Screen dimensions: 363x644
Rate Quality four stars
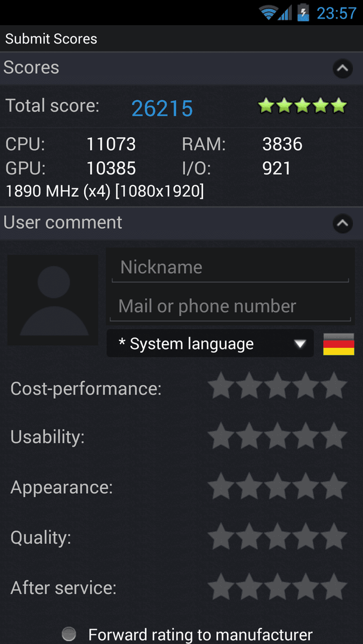[x=306, y=536]
